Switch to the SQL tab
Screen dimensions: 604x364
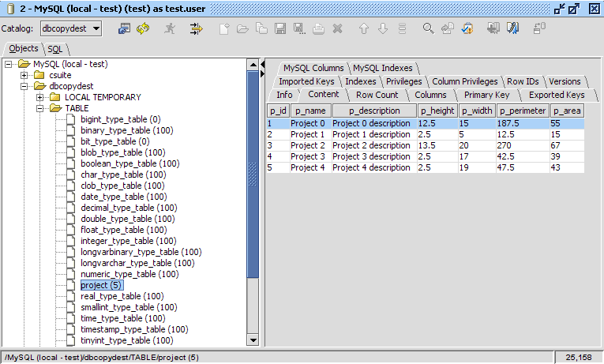(54, 49)
